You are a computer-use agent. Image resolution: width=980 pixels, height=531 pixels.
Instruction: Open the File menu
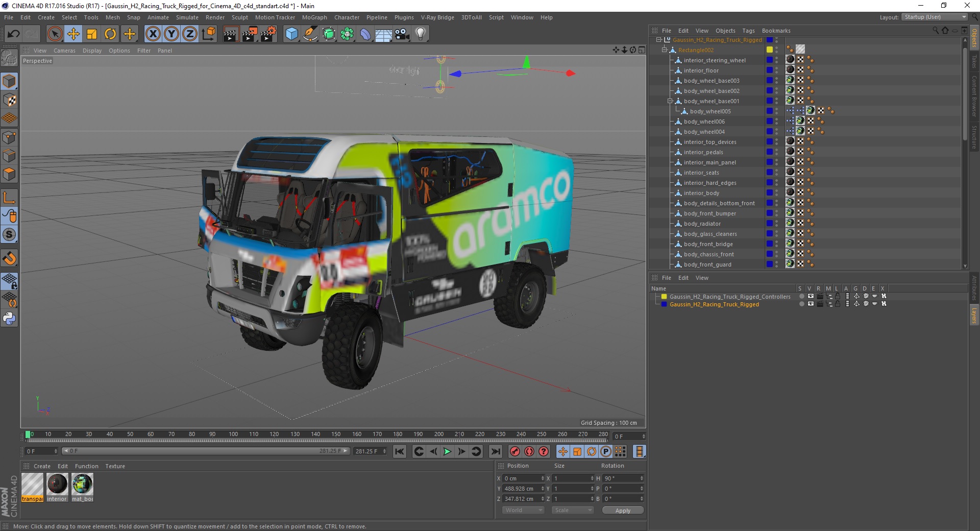9,17
